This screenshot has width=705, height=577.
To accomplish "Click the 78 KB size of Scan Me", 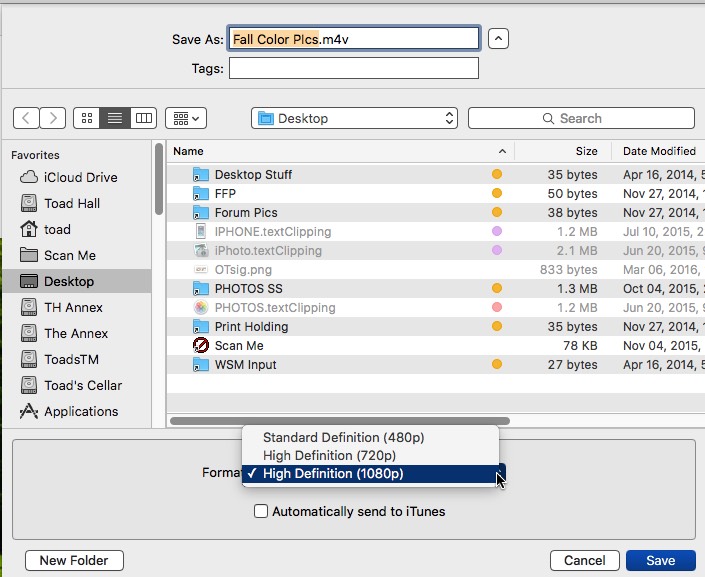I will [580, 345].
